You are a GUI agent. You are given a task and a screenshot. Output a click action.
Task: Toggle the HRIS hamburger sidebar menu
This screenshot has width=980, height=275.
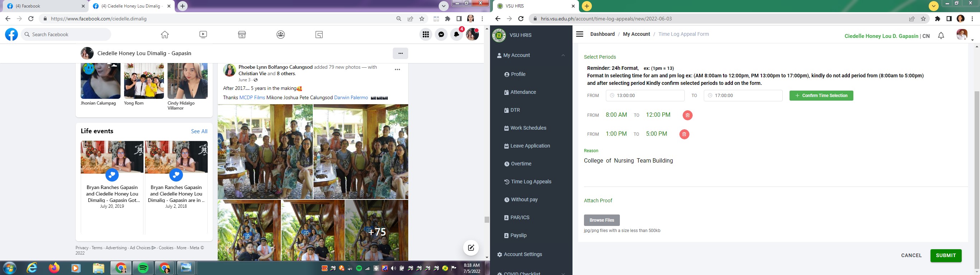click(x=579, y=34)
